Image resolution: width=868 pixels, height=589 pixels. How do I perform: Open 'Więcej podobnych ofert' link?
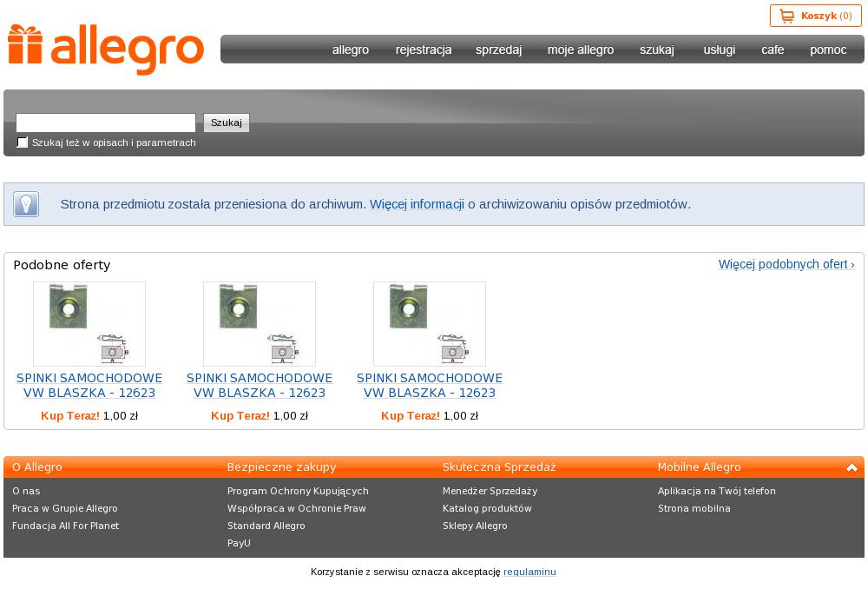pos(786,264)
